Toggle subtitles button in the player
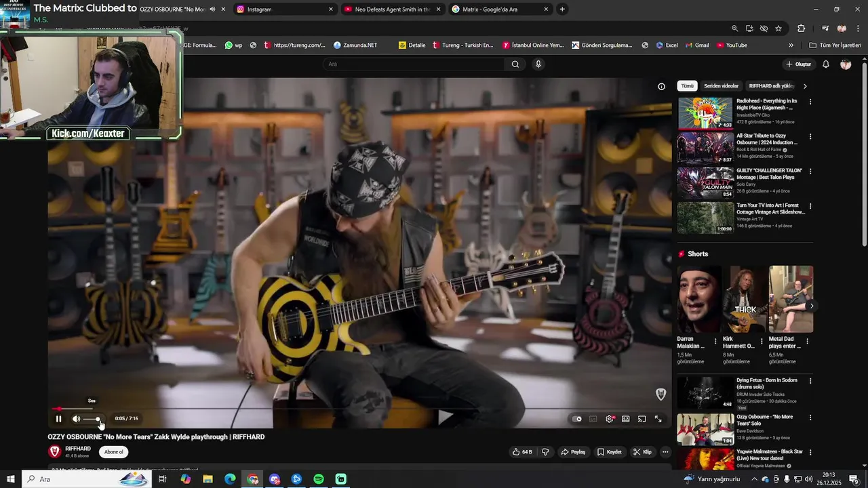 [593, 419]
